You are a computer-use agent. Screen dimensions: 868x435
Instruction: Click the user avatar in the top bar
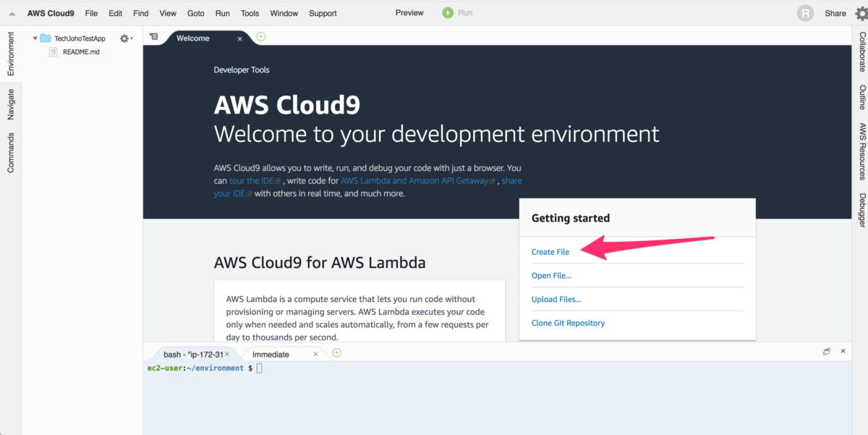pyautogui.click(x=805, y=12)
